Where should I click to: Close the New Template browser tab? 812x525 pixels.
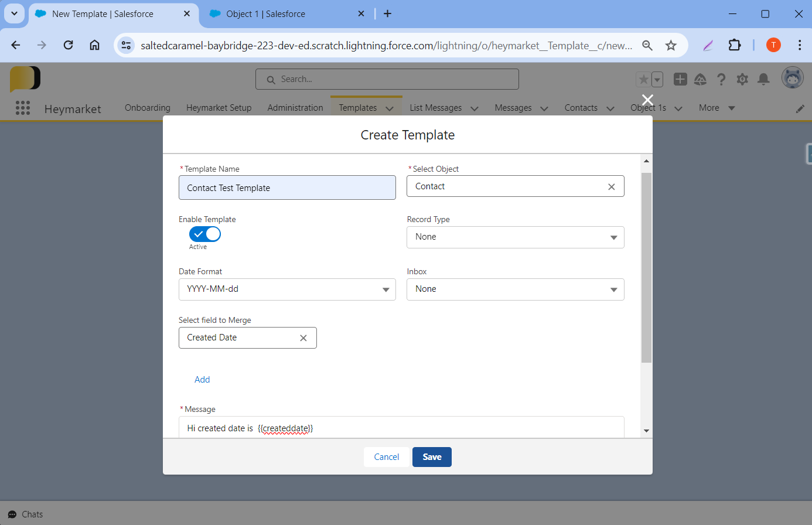(x=187, y=13)
